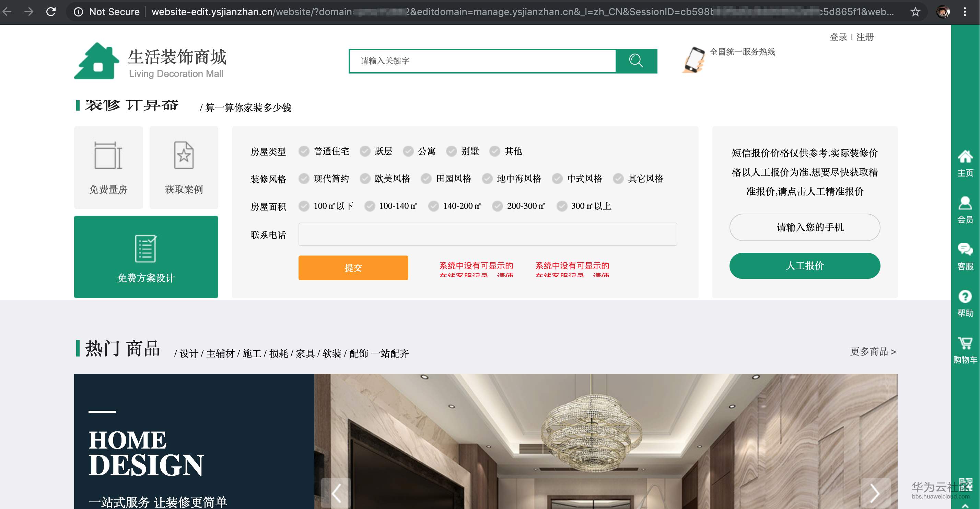The image size is (980, 509).
Task: Open the 登录 login link
Action: (838, 37)
